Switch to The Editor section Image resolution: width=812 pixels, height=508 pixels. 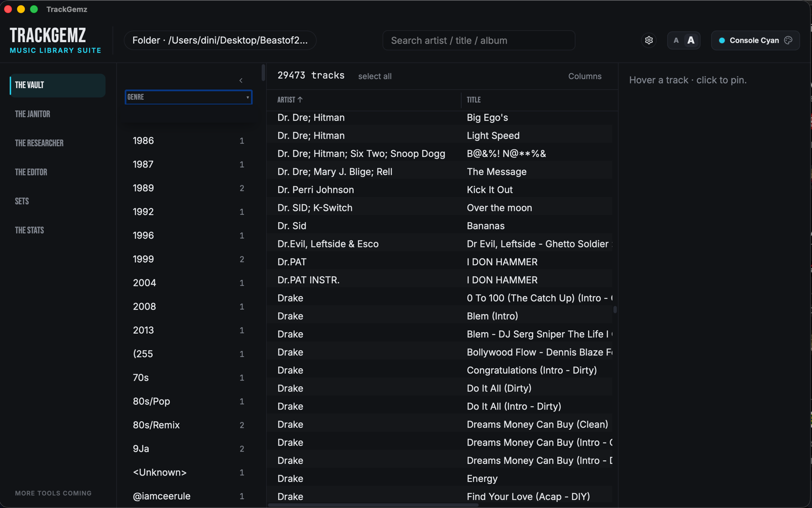(x=57, y=172)
